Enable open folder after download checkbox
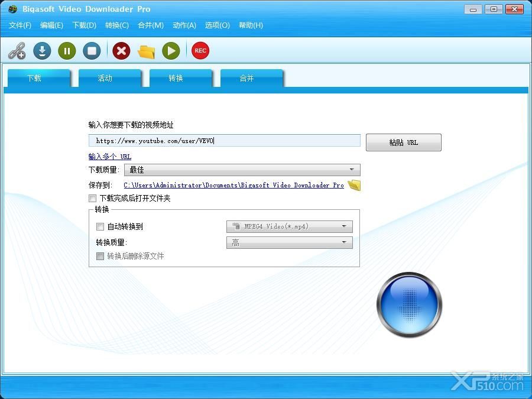This screenshot has width=532, height=399. tap(92, 198)
